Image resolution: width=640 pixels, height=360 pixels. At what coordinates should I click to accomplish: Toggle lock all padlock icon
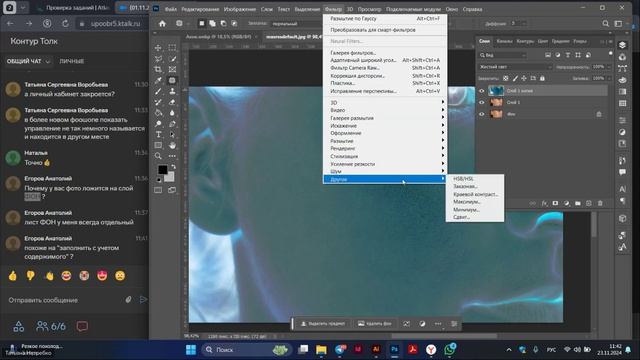[x=542, y=78]
